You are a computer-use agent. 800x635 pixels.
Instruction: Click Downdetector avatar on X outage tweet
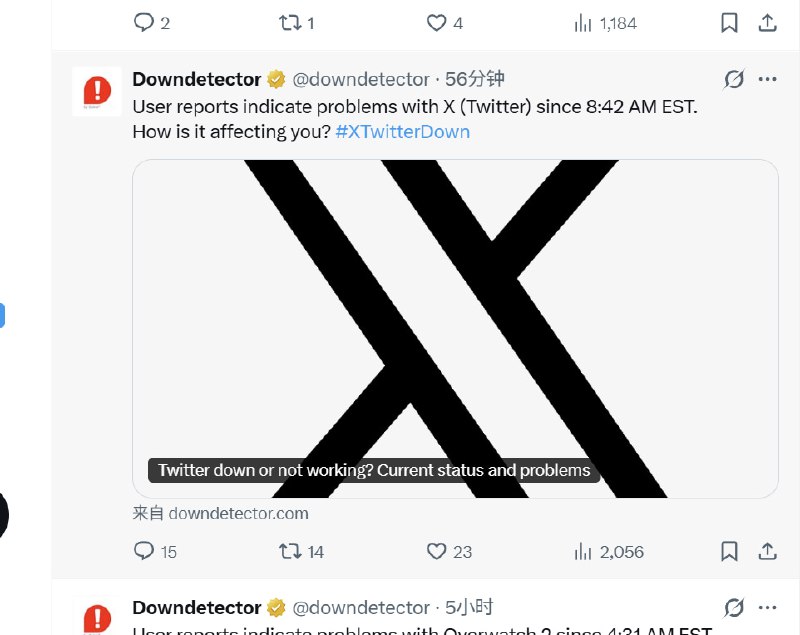pos(97,91)
